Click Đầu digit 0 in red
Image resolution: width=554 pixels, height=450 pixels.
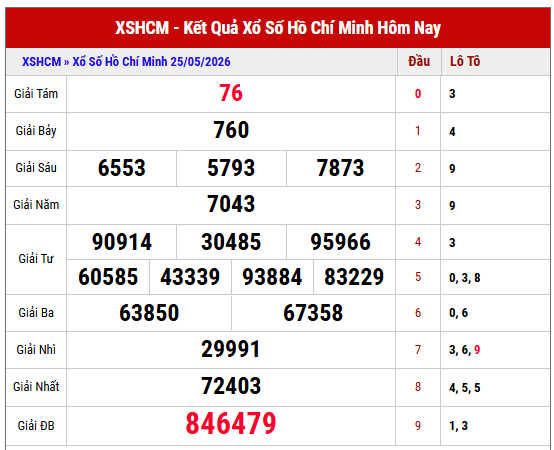[x=418, y=94]
